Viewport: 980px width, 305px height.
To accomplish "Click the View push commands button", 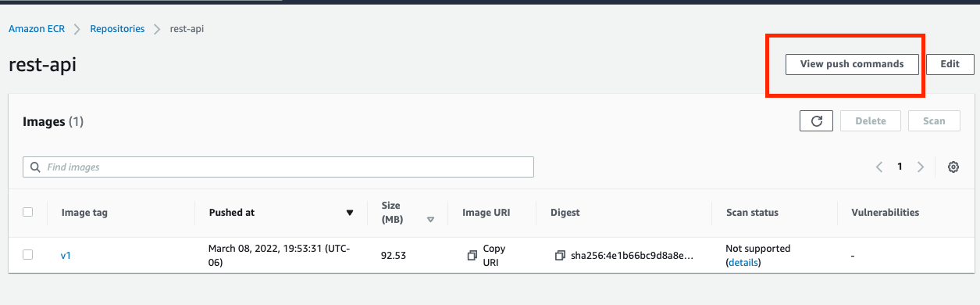I will tap(852, 64).
